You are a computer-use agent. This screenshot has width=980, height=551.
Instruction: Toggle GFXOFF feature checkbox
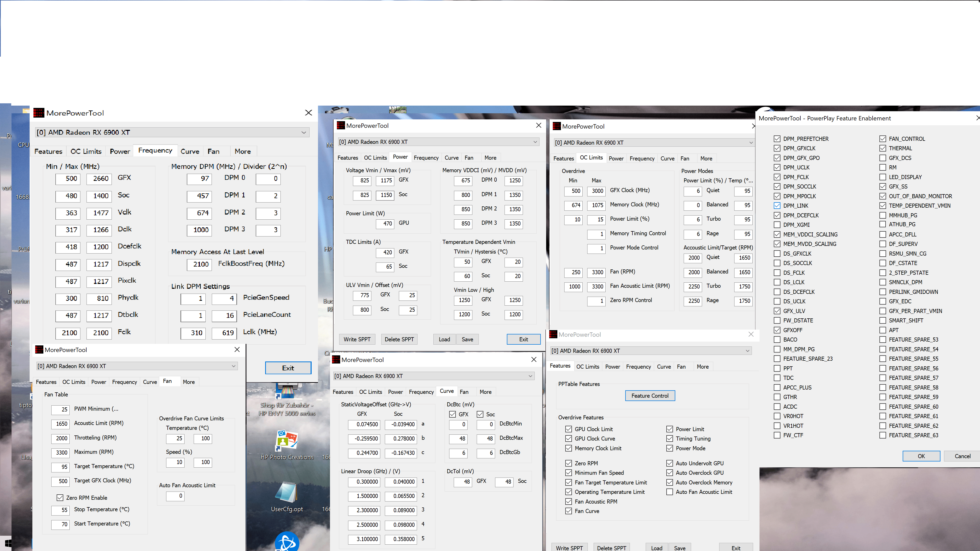777,330
